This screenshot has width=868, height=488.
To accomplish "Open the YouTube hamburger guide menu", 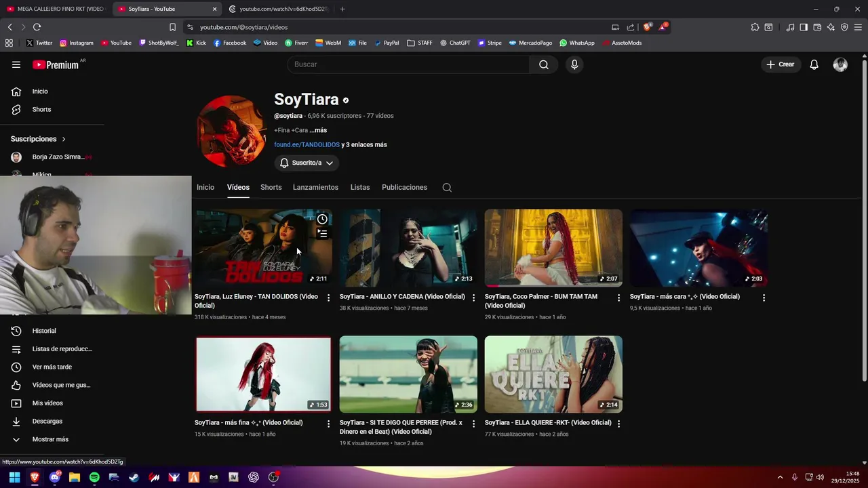I will click(x=16, y=64).
